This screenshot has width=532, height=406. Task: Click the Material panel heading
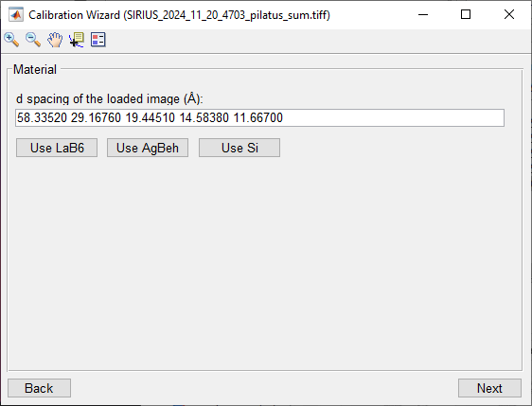coord(35,69)
